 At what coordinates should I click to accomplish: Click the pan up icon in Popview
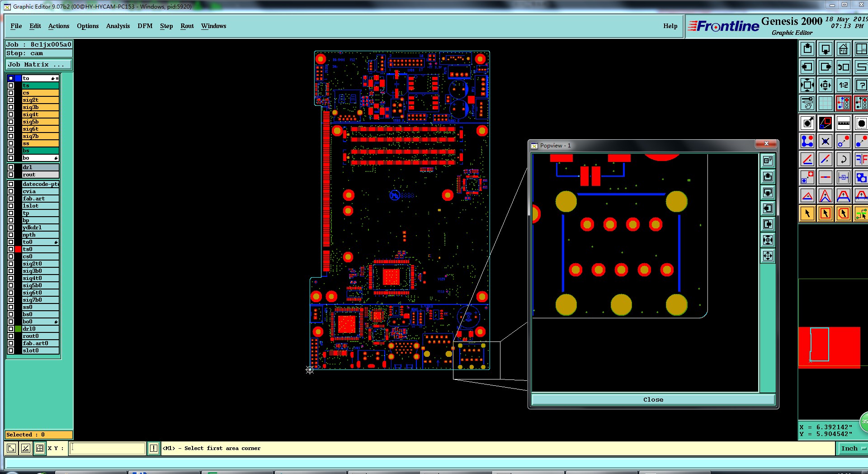(x=768, y=177)
